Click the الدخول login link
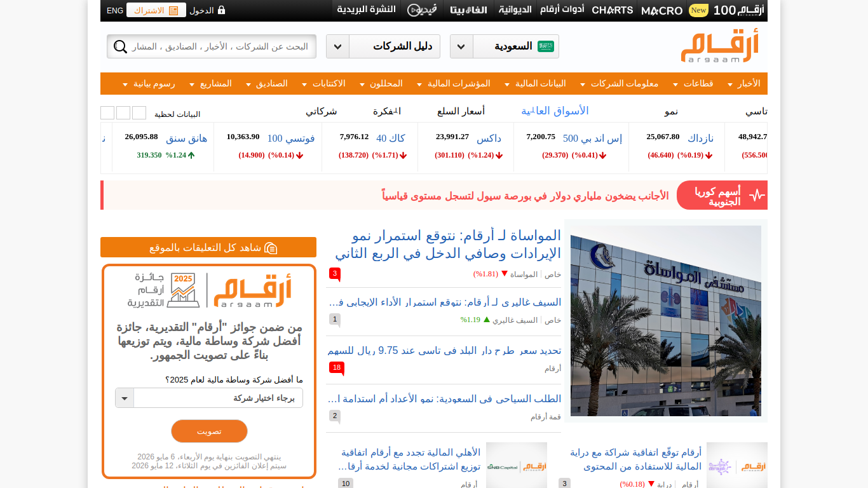 (x=201, y=11)
